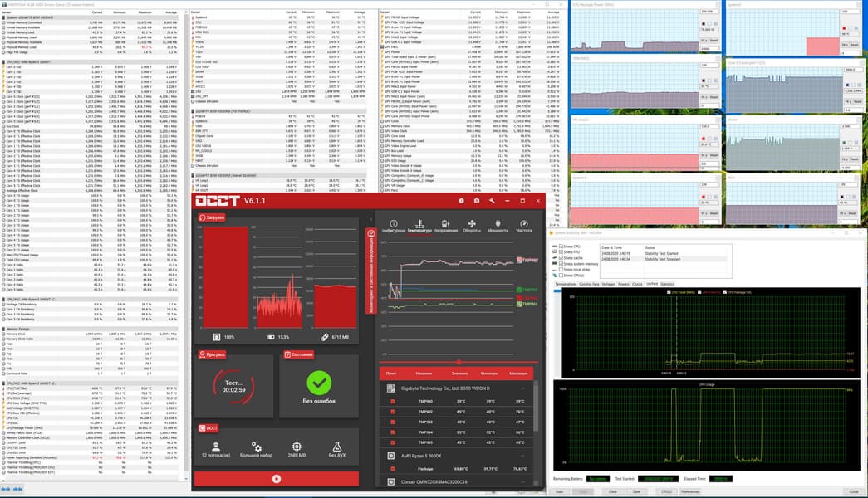This screenshot has width=868, height=498.
Task: Open Temperatures tab in Stability Test
Action: coord(566,284)
